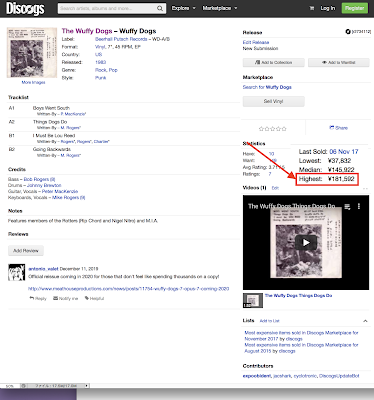374x400 pixels.
Task: Click the Ratings count link
Action: tap(270, 174)
